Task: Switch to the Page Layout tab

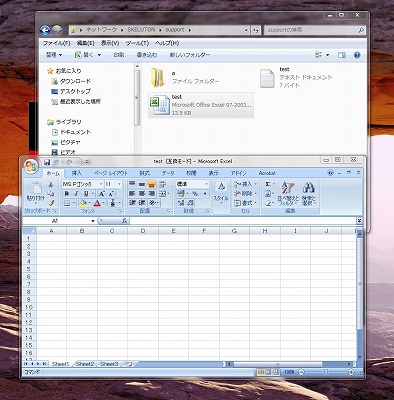Action: click(x=111, y=173)
